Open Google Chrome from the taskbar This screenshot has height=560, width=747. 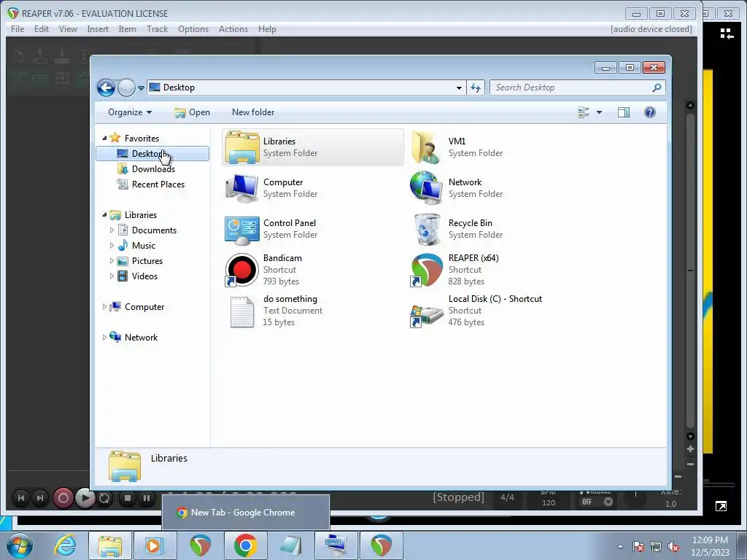coord(245,545)
